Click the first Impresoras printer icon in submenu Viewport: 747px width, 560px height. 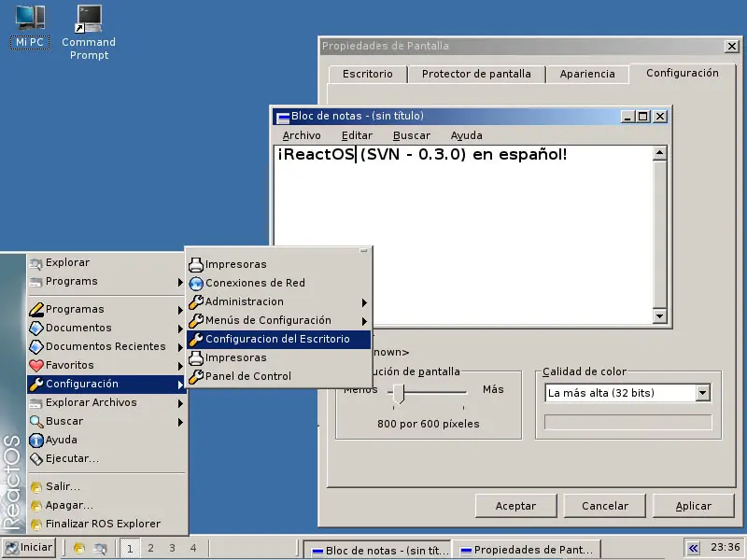[196, 264]
